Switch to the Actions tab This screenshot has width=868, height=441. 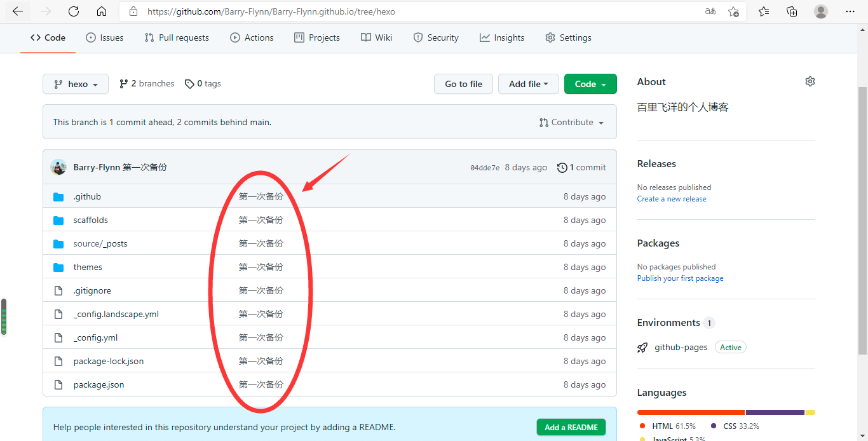point(252,37)
